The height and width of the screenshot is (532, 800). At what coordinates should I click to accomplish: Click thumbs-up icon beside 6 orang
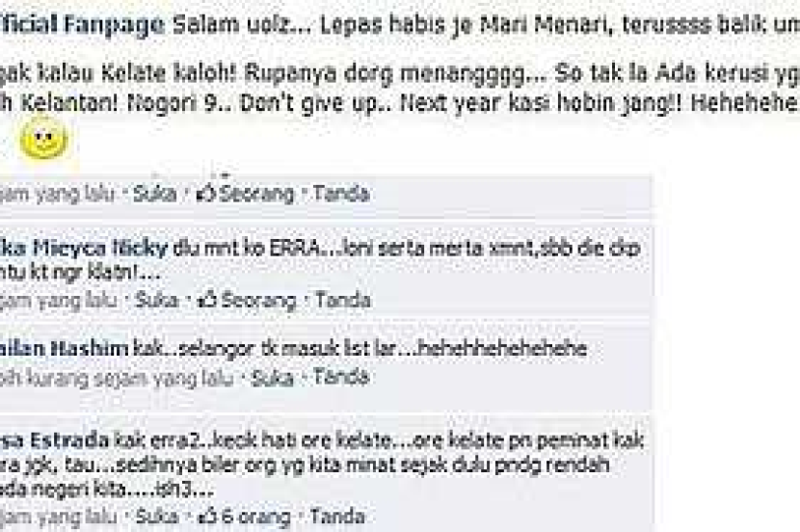tap(207, 517)
